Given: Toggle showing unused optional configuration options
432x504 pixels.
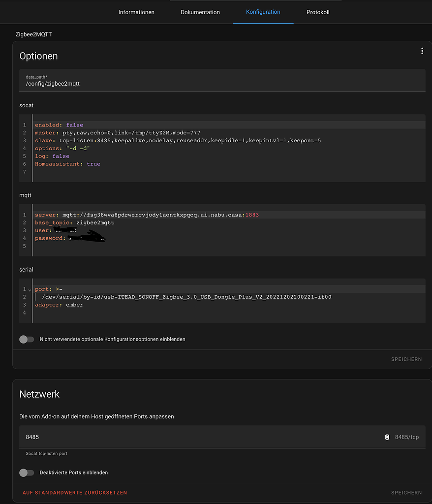Looking at the screenshot, I should point(27,339).
